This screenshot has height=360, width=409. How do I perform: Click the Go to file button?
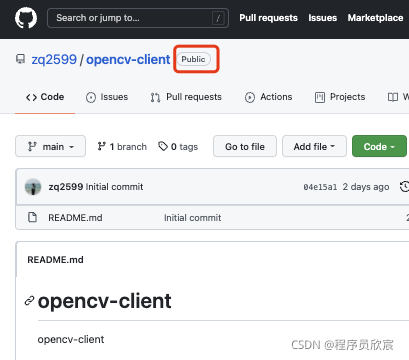(x=245, y=146)
